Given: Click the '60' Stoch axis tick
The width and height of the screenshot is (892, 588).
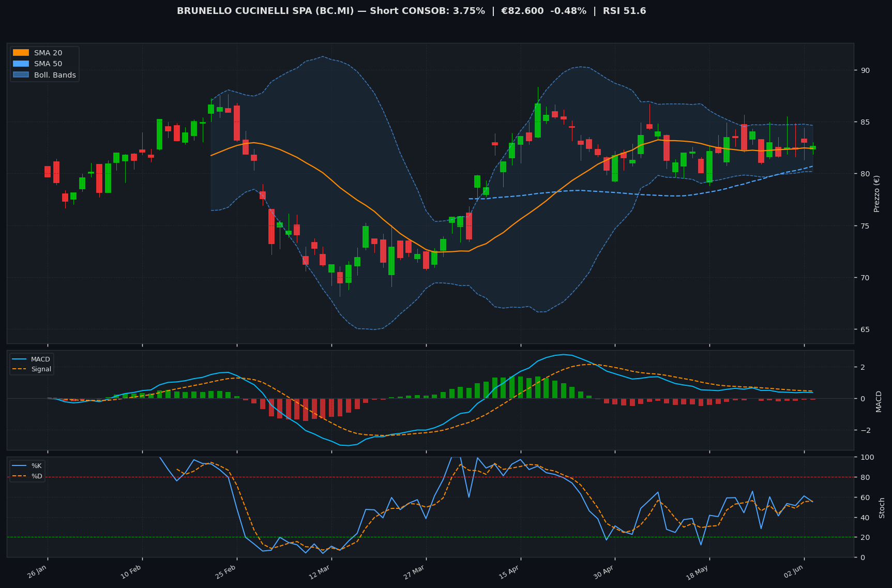Looking at the screenshot, I should click(x=864, y=497).
